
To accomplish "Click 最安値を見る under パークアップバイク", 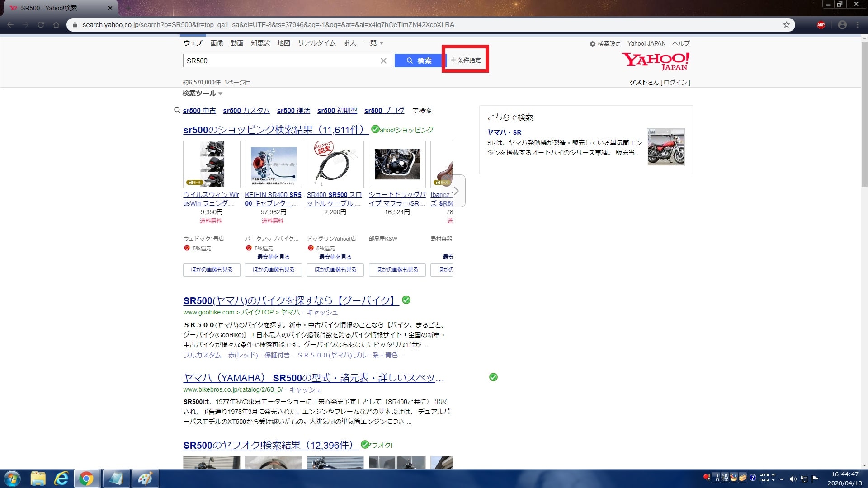I will pyautogui.click(x=274, y=257).
